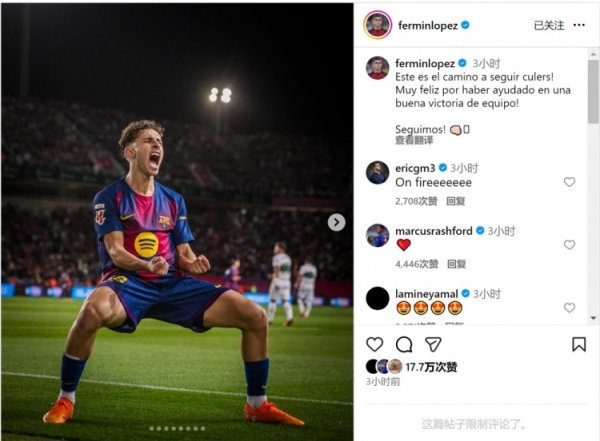Open the comment bubble icon
Image resolution: width=600 pixels, height=441 pixels.
coord(404,344)
